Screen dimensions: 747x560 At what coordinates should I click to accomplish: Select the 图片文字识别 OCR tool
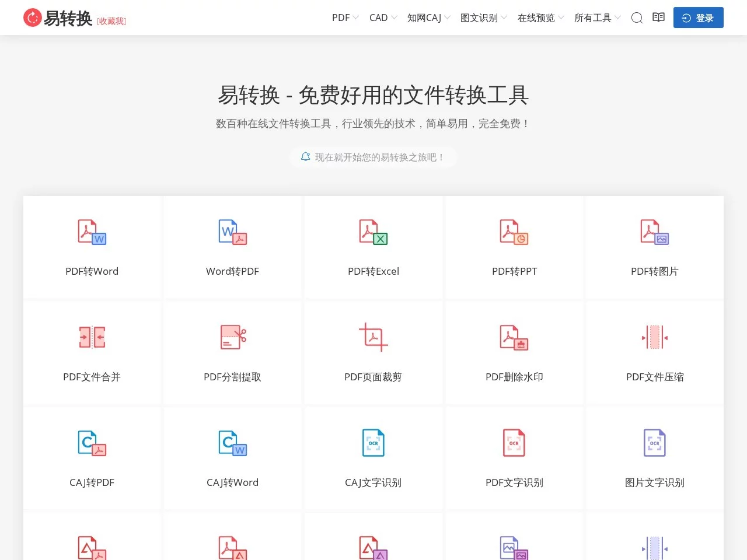tap(654, 459)
